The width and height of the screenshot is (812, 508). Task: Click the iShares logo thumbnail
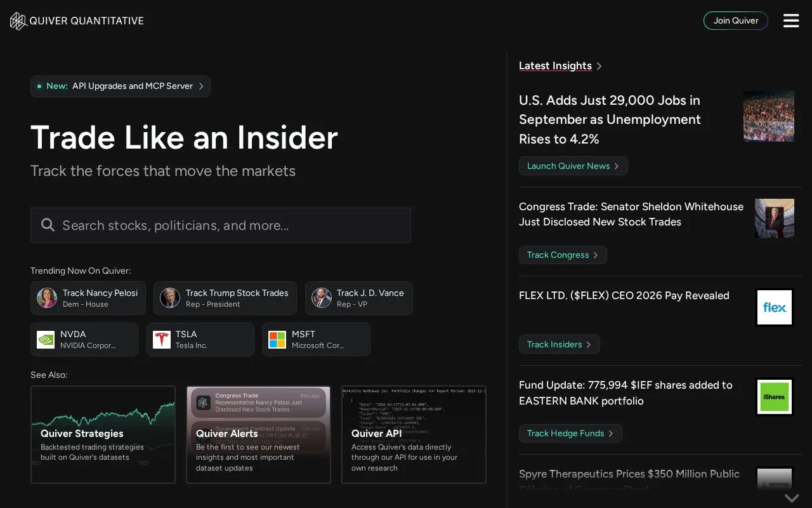[775, 397]
